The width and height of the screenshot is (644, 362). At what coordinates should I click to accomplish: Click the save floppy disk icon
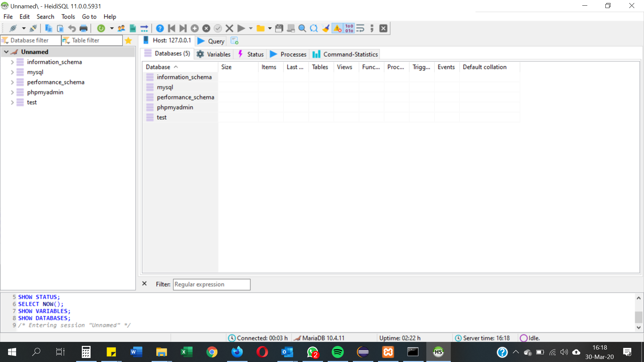tap(279, 28)
